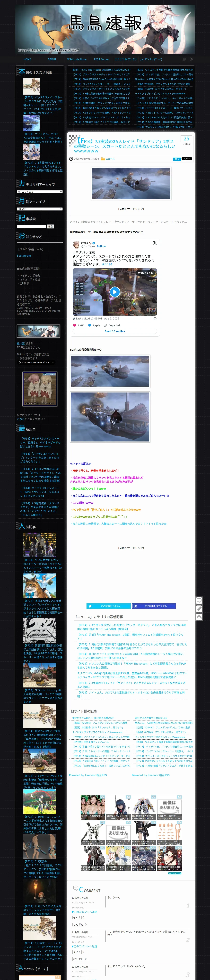Click the @umadori0726さんをフォロー button

pos(36,363)
